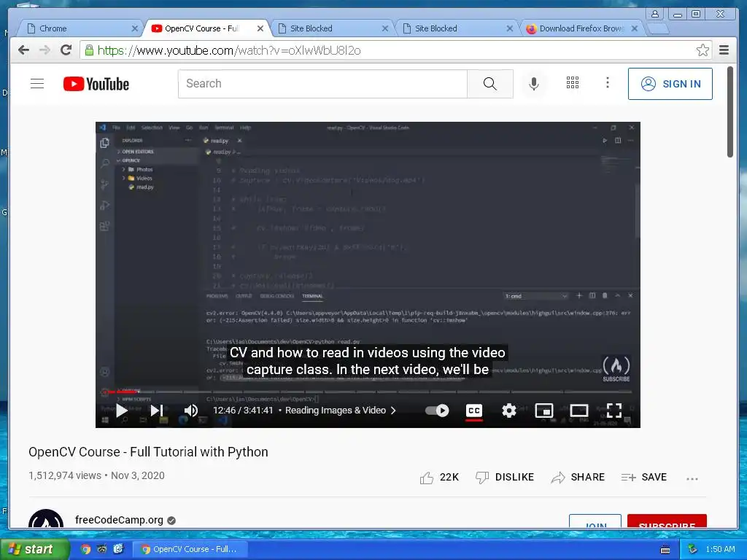
Task: Open a new tab
Action: [x=658, y=29]
